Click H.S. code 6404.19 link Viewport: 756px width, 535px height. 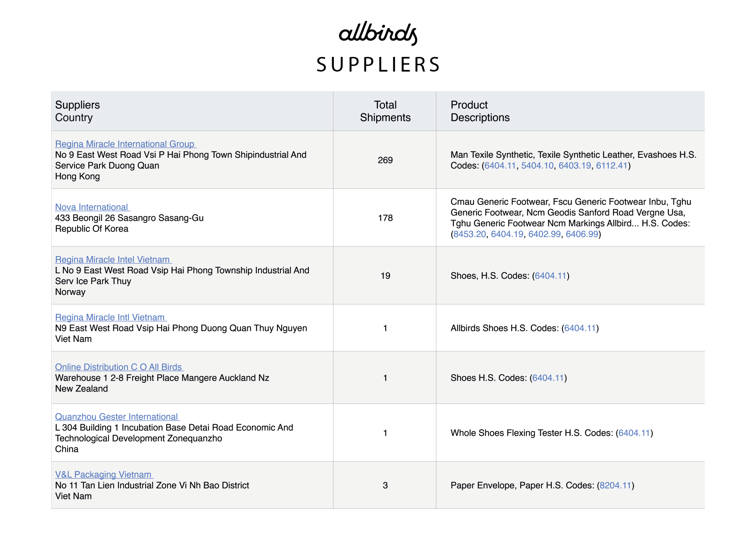507,234
